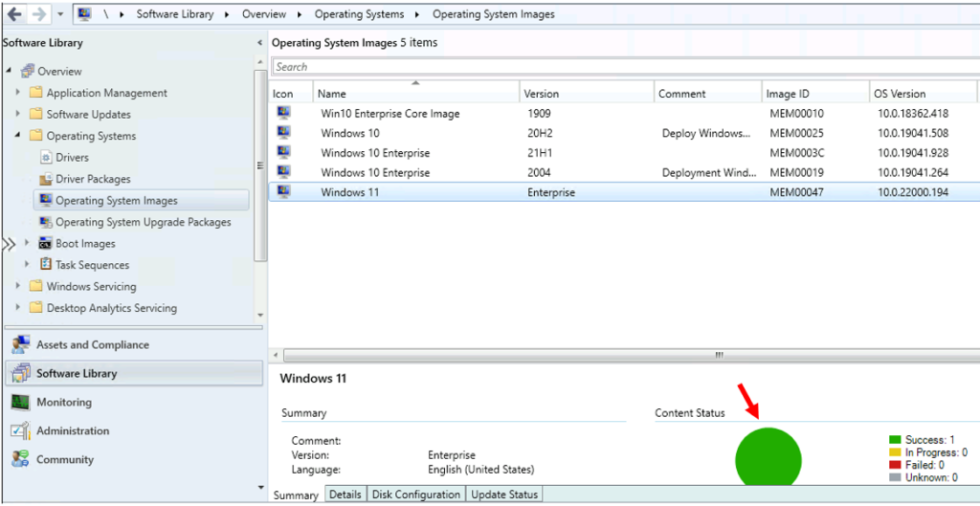Click the console icon in address bar
The height and width of the screenshot is (506, 980).
[x=85, y=13]
